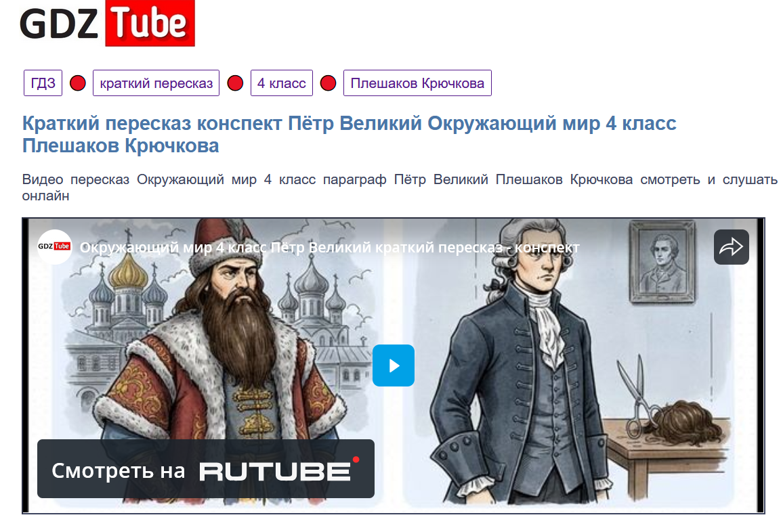Click the Смотреть на RUTUBE banner
The width and height of the screenshot is (781, 532).
tap(206, 469)
